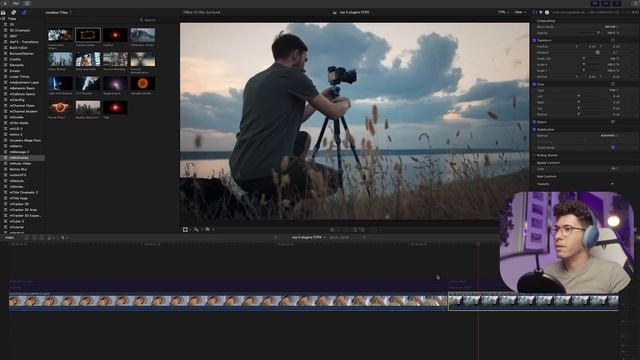Viewport: 640px width, 360px height.
Task: Click the keyword editor key icon at top left
Action: pyautogui.click(x=16, y=3)
